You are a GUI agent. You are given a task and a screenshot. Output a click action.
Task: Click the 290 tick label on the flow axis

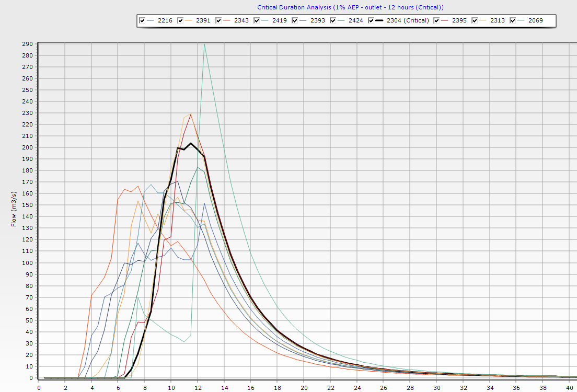(27, 44)
